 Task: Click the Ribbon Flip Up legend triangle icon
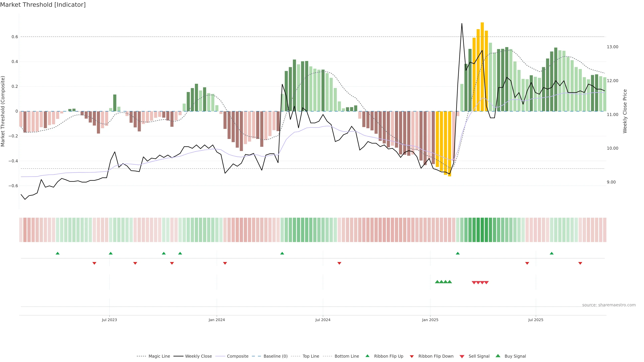[367, 356]
